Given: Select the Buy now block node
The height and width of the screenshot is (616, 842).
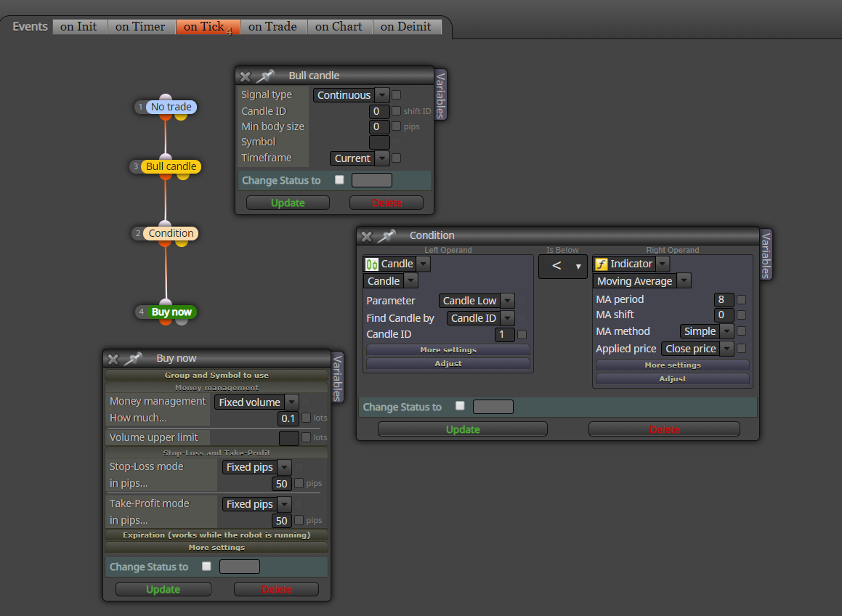Looking at the screenshot, I should 171,312.
